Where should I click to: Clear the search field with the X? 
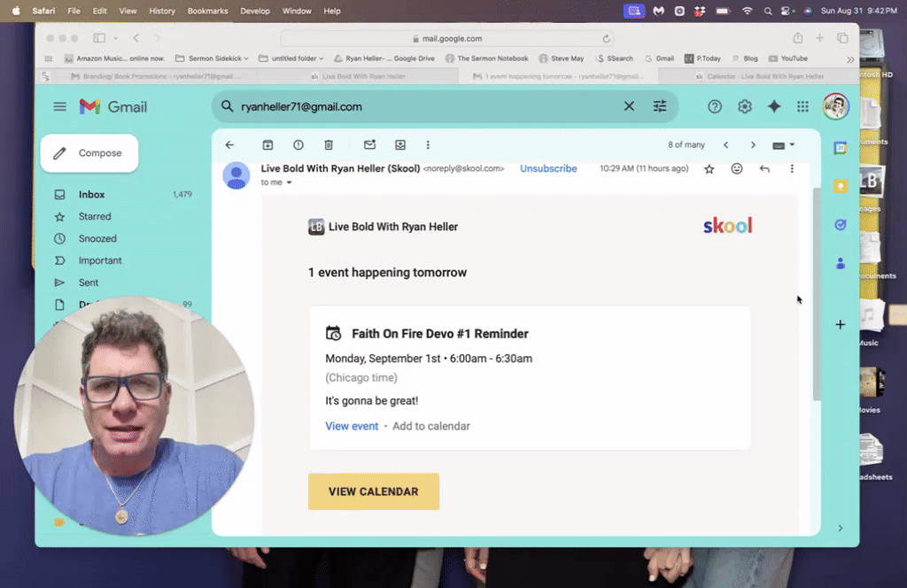[x=629, y=106]
